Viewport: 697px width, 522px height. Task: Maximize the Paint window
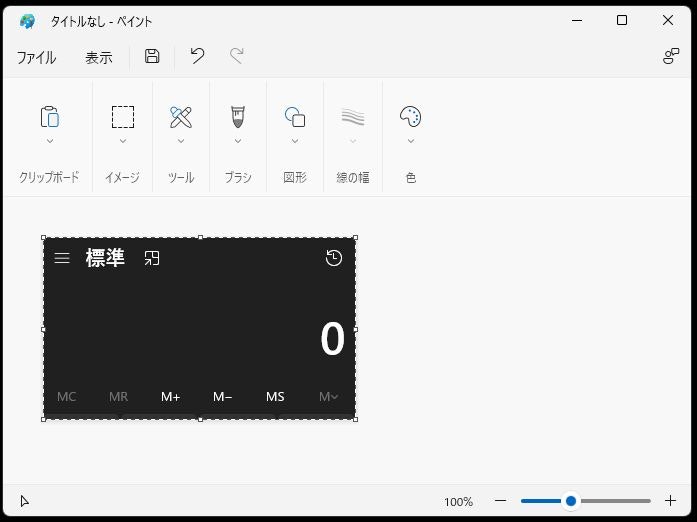coord(622,20)
